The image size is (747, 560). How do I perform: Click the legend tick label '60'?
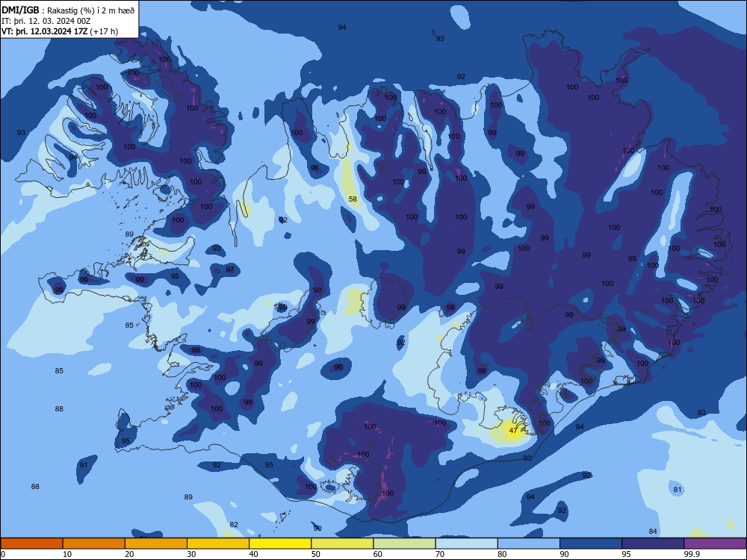[378, 554]
